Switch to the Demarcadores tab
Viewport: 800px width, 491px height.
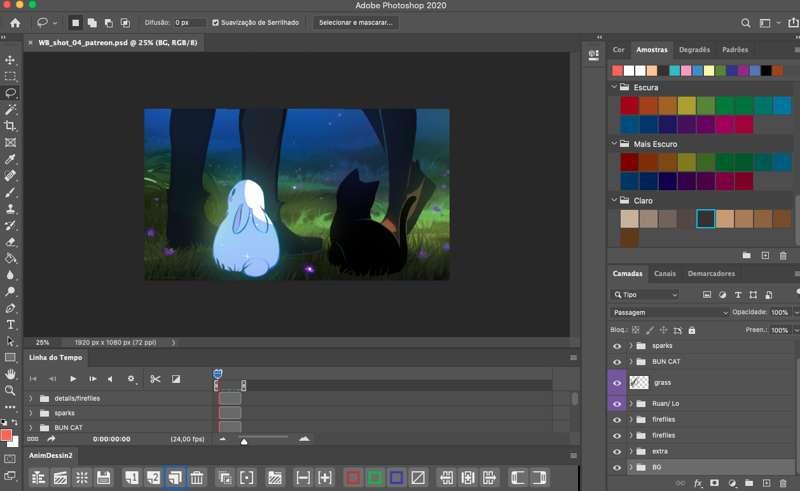[x=711, y=274]
